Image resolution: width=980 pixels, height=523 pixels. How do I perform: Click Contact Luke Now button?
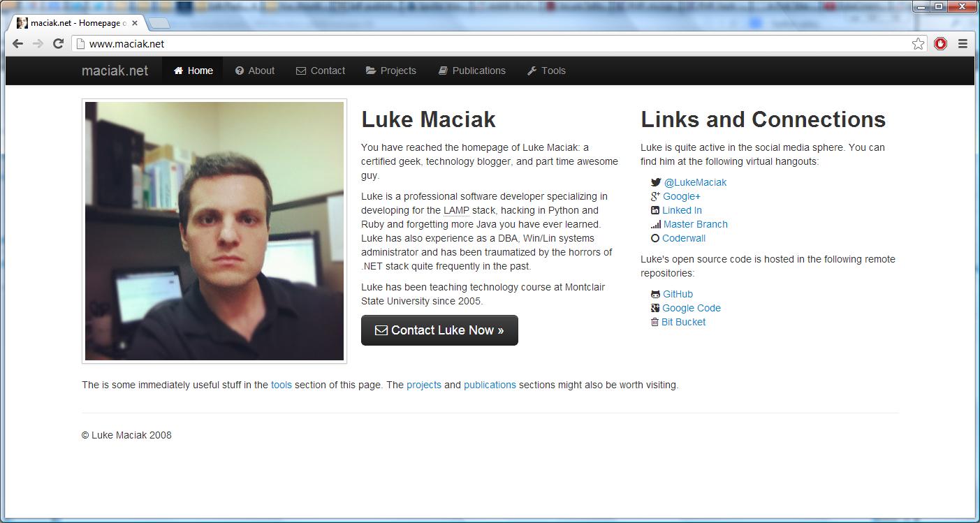click(x=439, y=330)
